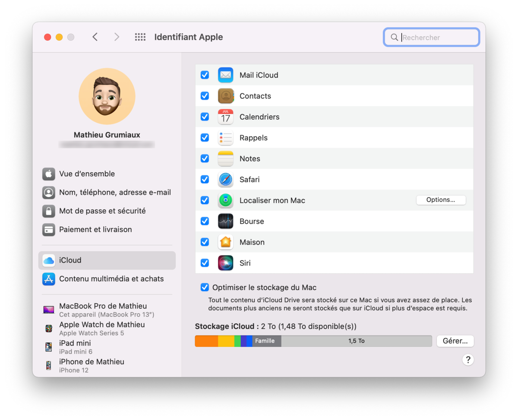Open Mot de passe et sécurité section
The width and height of the screenshot is (518, 420).
(x=107, y=211)
